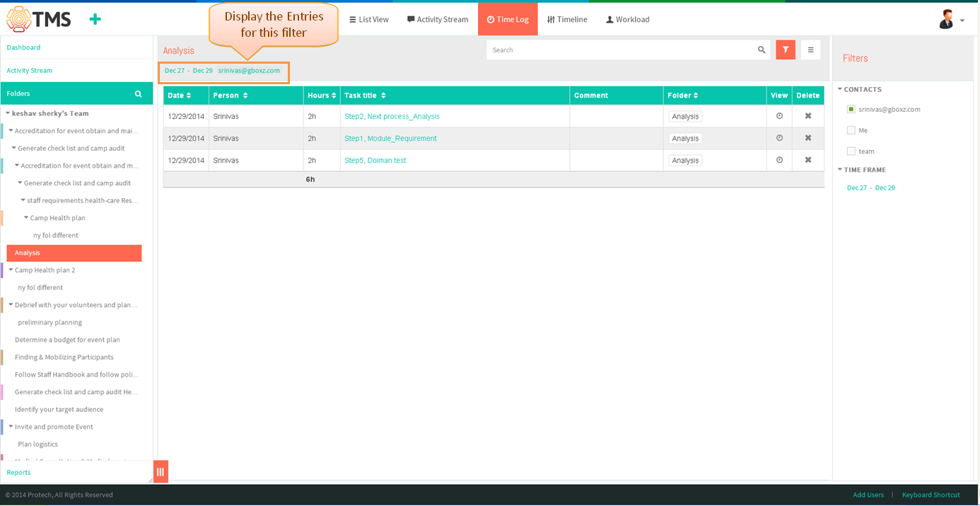
Task: Switch to List View tab
Action: coord(369,19)
